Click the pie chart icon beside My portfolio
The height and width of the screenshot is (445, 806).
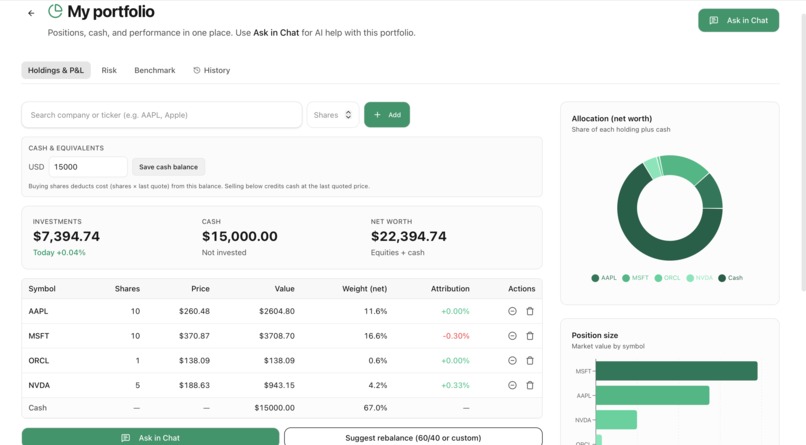pyautogui.click(x=55, y=11)
